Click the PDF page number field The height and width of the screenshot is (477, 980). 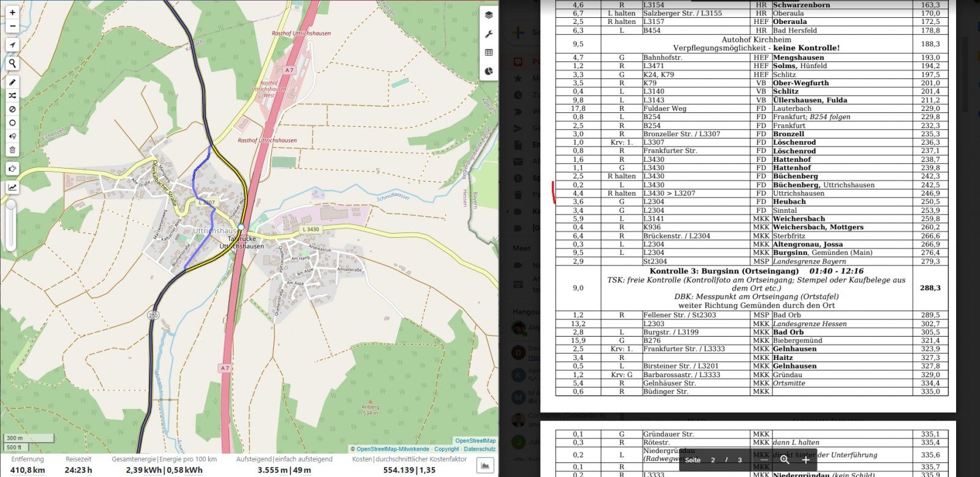click(712, 460)
